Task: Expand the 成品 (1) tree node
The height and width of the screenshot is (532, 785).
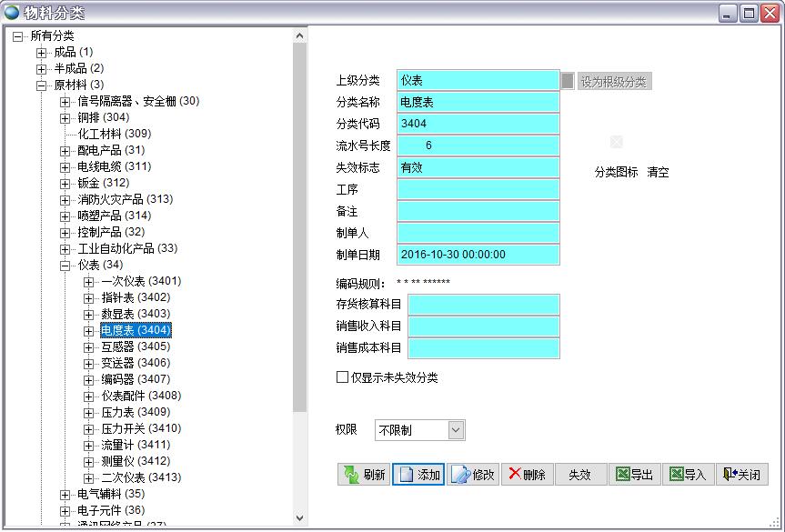Action: (x=42, y=53)
